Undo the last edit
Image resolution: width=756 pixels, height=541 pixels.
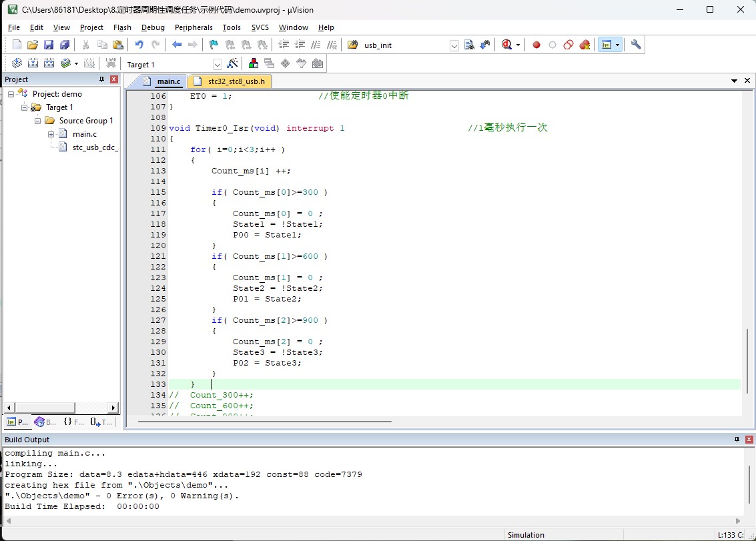point(139,45)
